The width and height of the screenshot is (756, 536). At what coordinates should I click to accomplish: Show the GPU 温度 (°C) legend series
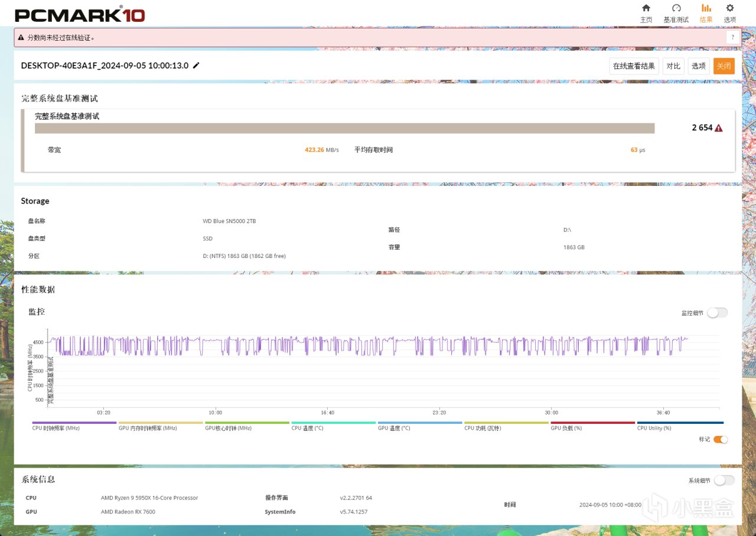(x=420, y=426)
